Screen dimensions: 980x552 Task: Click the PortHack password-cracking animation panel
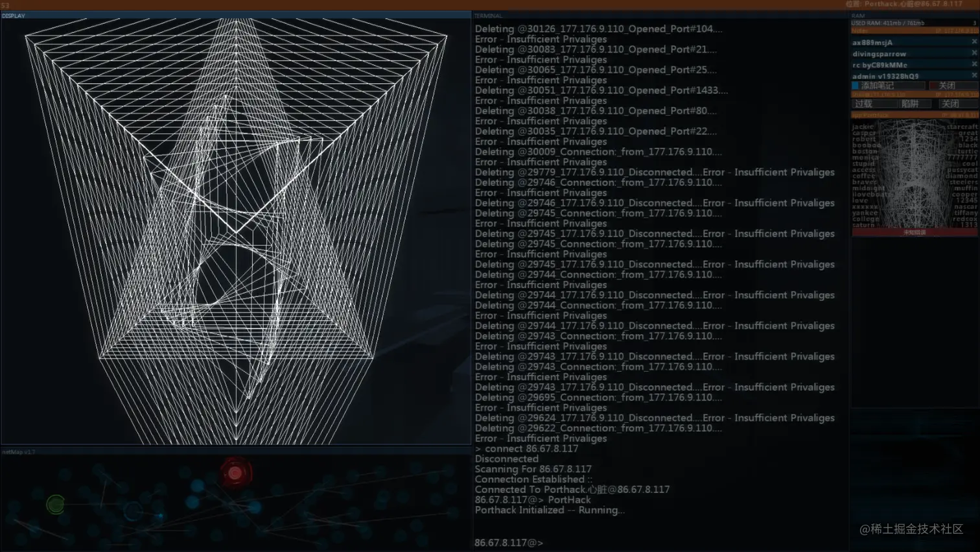(x=915, y=174)
